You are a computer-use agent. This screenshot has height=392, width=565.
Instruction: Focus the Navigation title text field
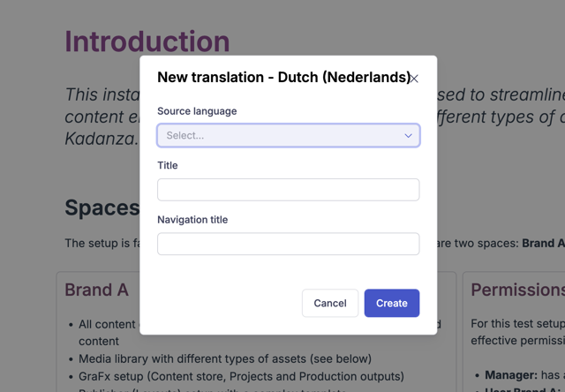(x=289, y=244)
